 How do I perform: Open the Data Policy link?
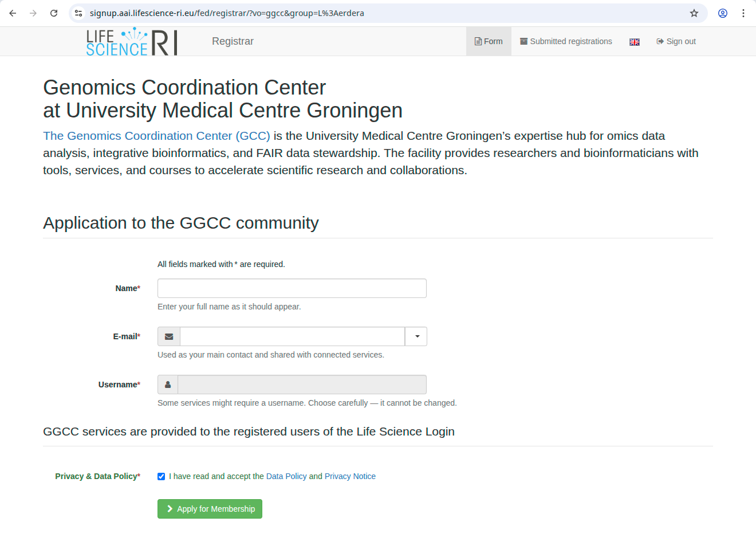coord(286,476)
